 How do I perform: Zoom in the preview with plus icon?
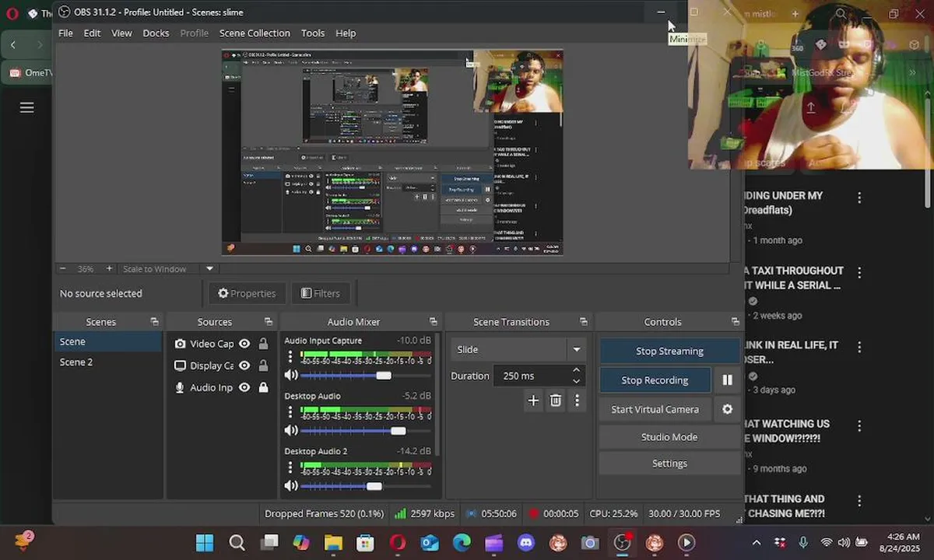pos(109,268)
